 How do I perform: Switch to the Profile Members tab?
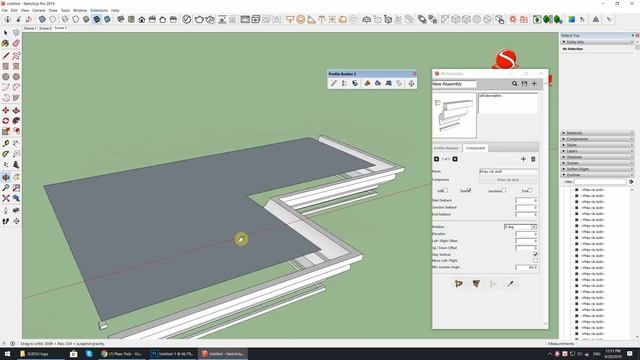click(446, 148)
